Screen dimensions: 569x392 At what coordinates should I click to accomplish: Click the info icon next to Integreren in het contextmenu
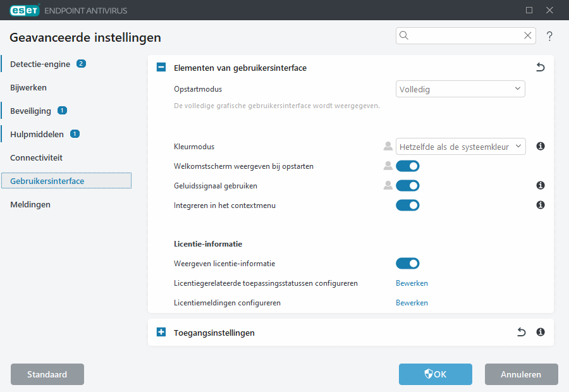540,205
